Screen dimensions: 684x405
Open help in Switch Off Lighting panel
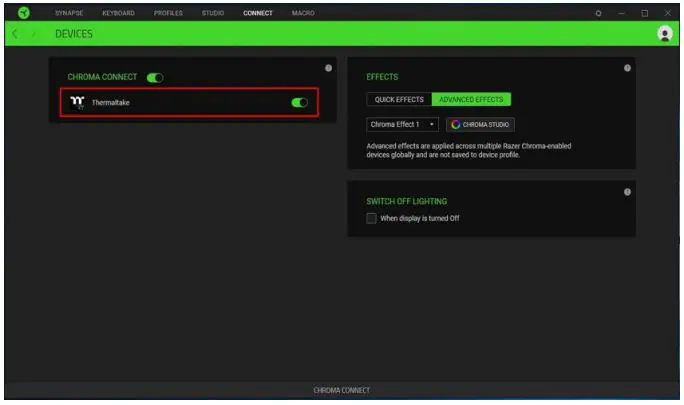coord(627,192)
